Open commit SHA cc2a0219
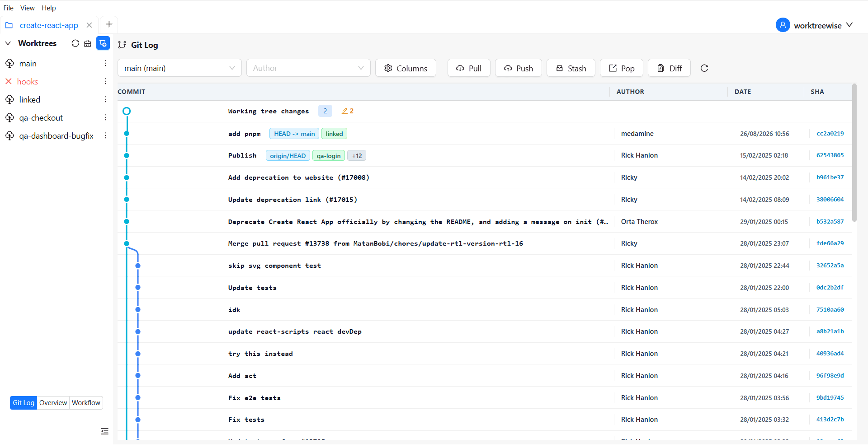The image size is (868, 448). coord(830,134)
